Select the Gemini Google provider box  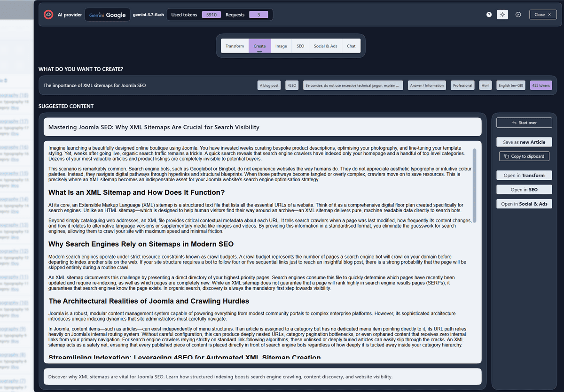tap(108, 15)
